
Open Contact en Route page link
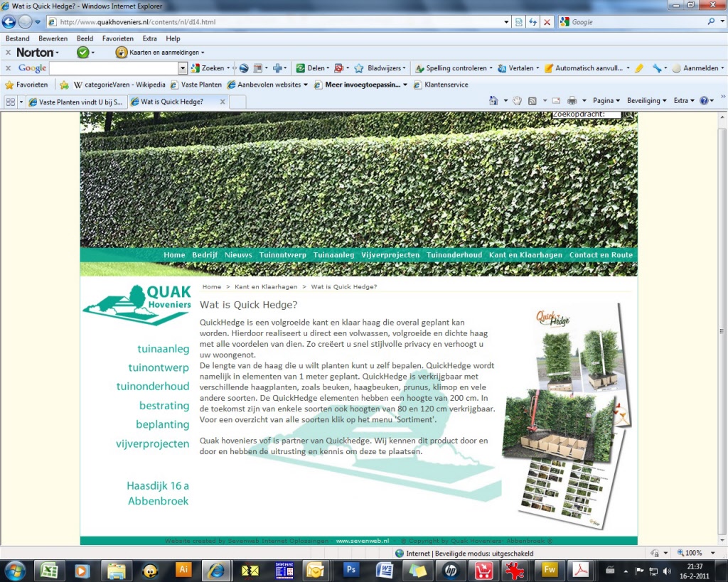click(x=601, y=255)
